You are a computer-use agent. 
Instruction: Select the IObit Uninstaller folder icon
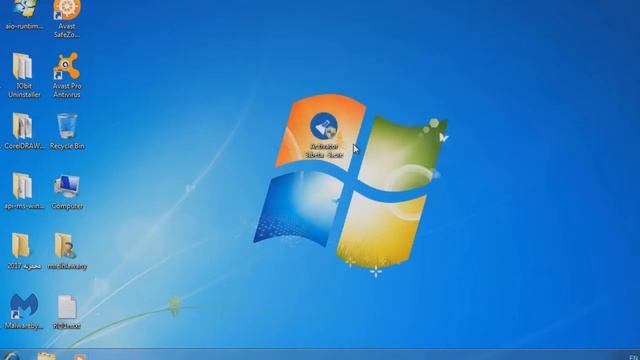coord(23,66)
